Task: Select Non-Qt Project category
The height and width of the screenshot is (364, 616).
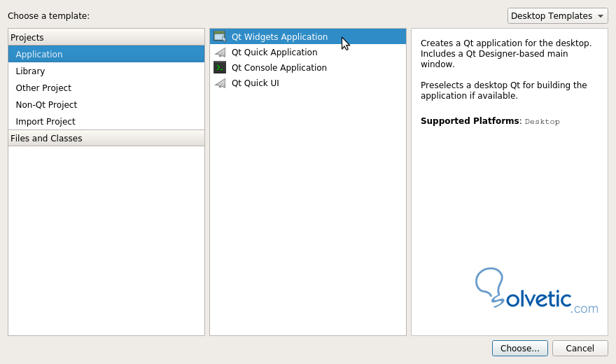Action: pyautogui.click(x=46, y=104)
